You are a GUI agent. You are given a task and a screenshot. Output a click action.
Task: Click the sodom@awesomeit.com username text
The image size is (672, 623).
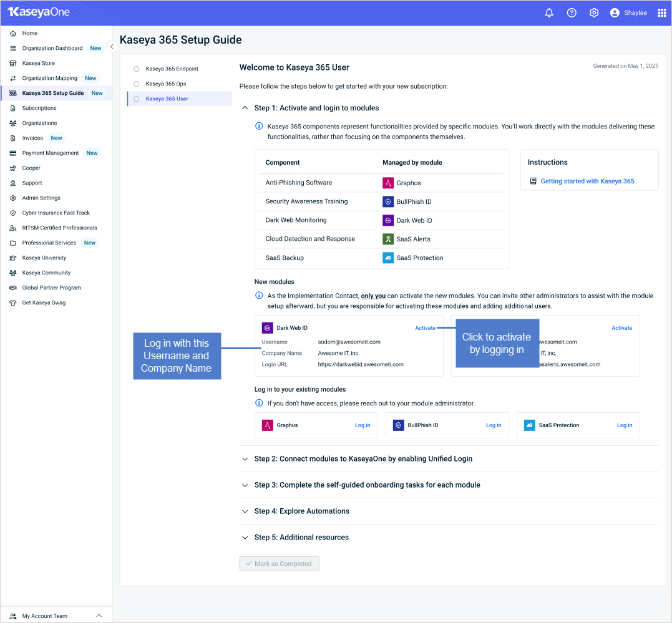click(349, 342)
